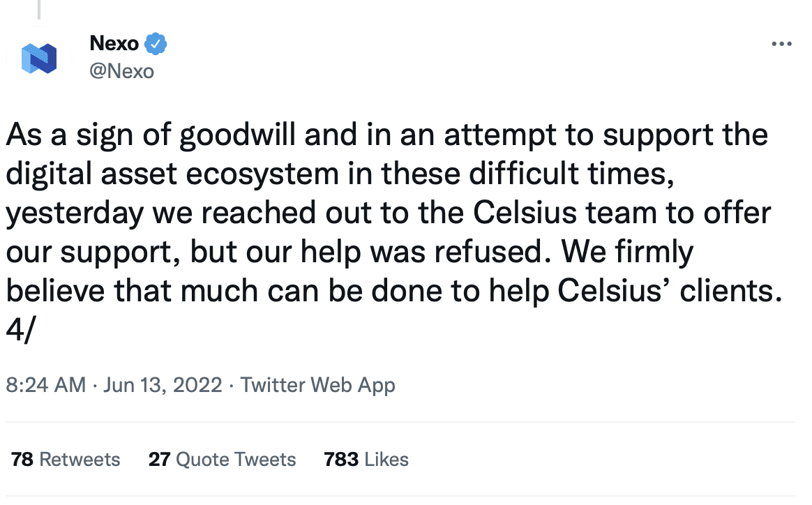Click the Nexo display name

(x=114, y=43)
